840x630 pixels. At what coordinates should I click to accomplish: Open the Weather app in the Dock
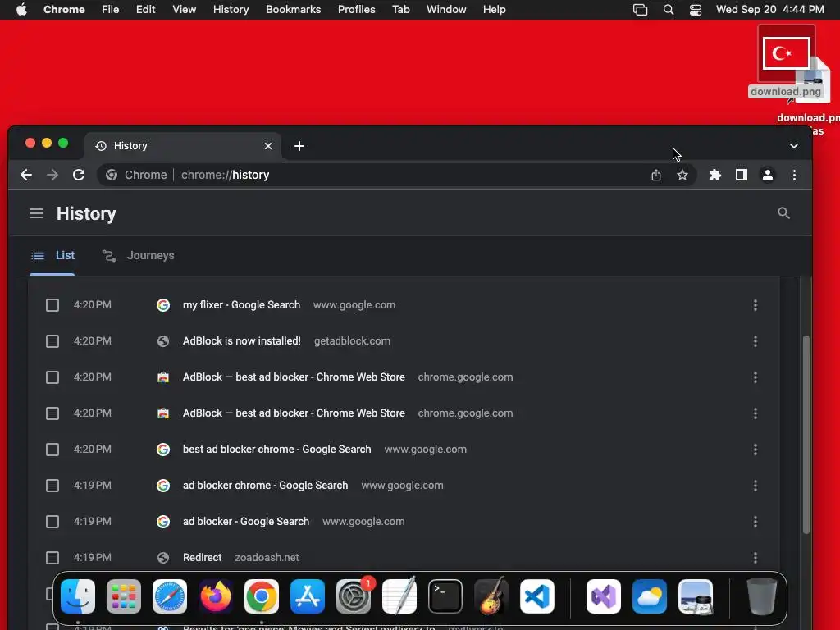[650, 596]
